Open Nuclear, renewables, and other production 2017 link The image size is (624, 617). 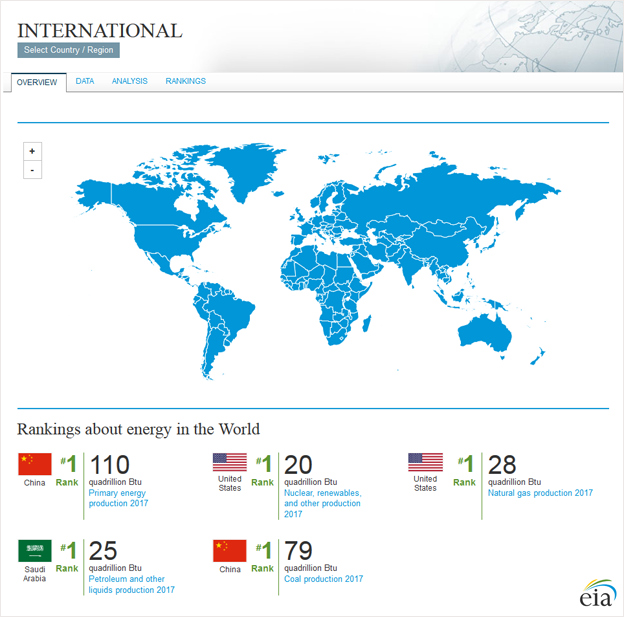(322, 503)
